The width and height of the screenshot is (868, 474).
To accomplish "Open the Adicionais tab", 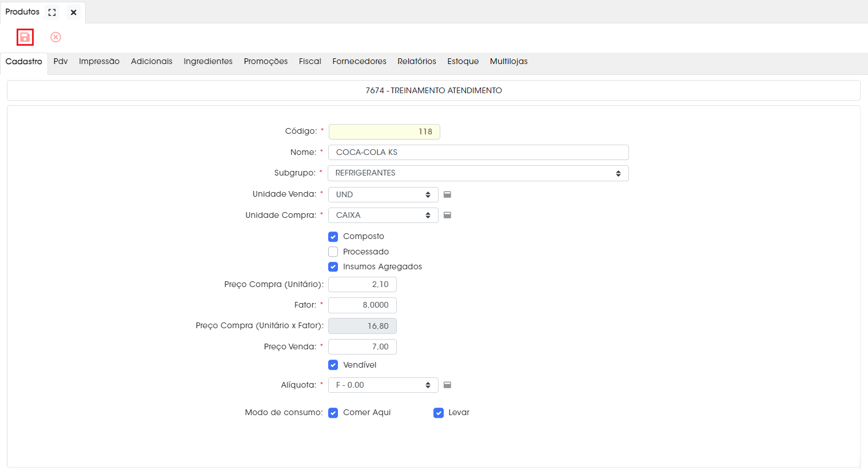I will point(152,61).
